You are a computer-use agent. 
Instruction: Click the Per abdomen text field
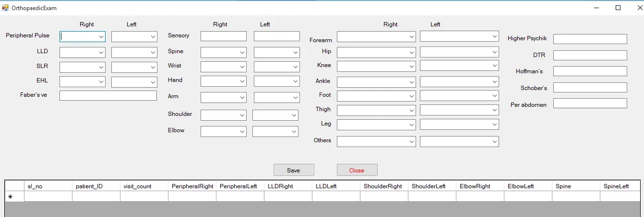590,103
